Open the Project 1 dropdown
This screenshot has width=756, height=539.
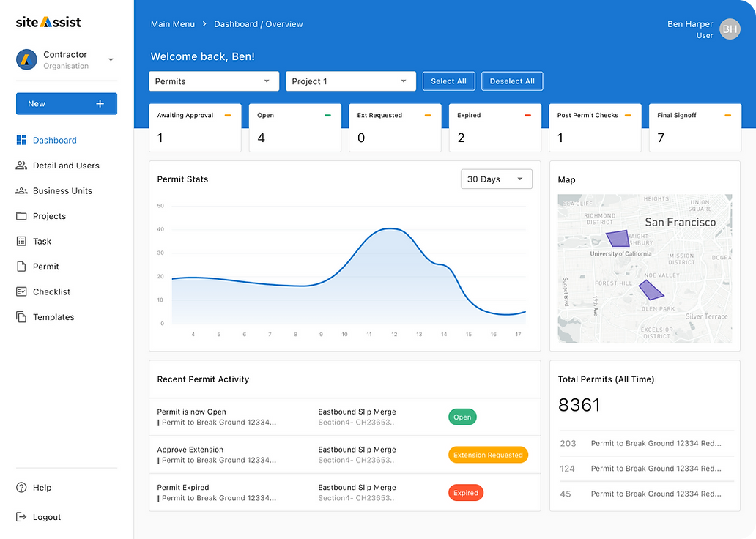pos(350,81)
